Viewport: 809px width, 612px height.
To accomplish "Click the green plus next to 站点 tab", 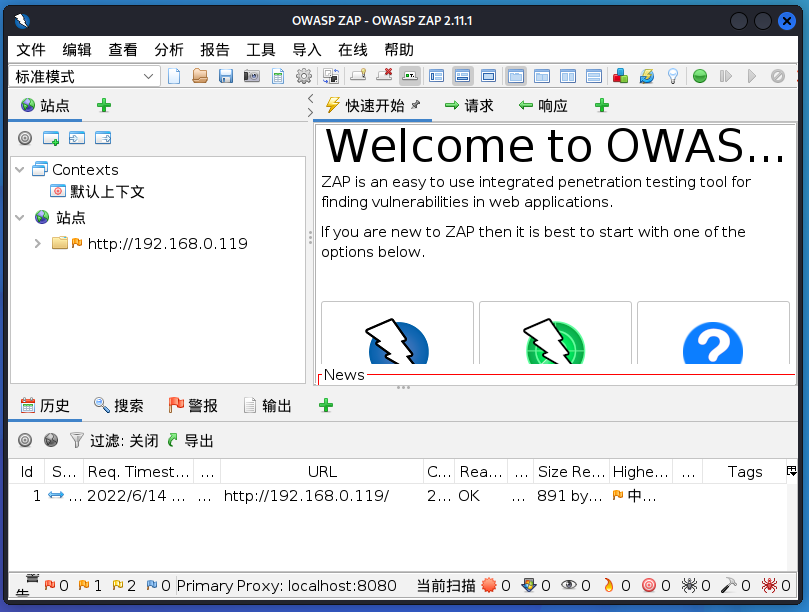I will [104, 105].
